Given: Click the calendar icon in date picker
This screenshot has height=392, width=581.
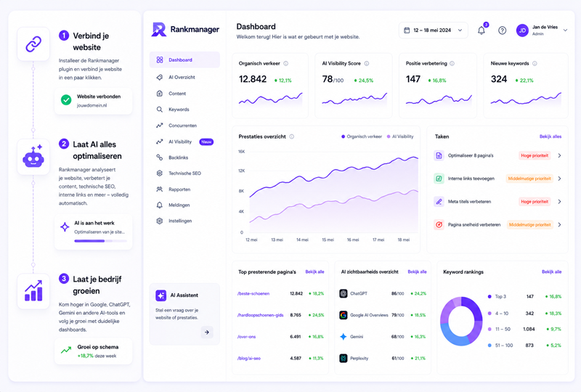Looking at the screenshot, I should coord(407,30).
